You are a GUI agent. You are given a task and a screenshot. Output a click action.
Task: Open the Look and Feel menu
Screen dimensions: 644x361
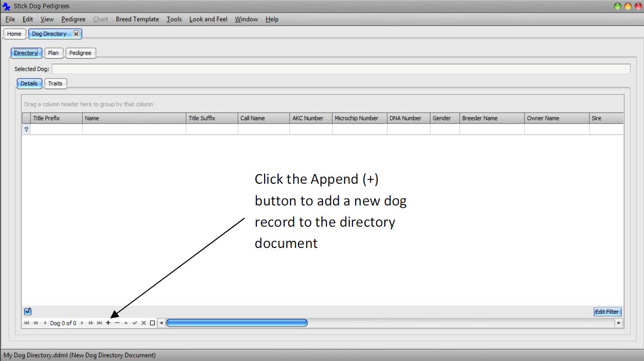[208, 19]
